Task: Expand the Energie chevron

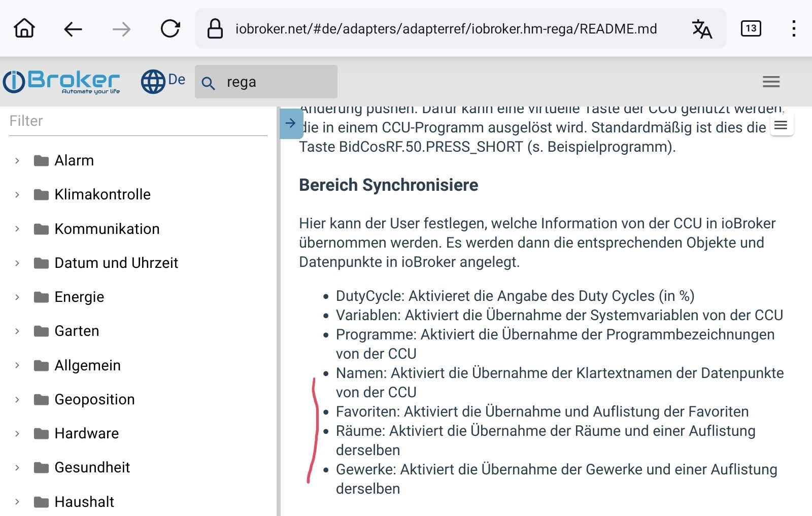Action: 17,297
